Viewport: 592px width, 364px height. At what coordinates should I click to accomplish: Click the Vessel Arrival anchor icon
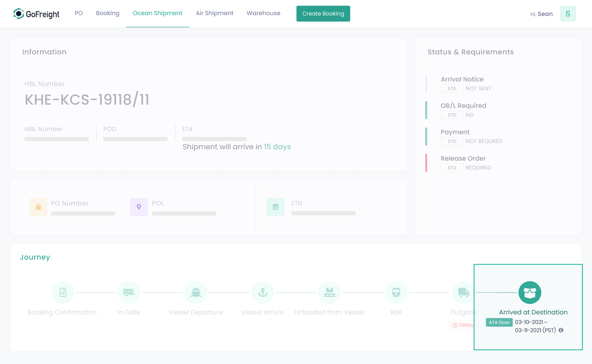click(262, 293)
